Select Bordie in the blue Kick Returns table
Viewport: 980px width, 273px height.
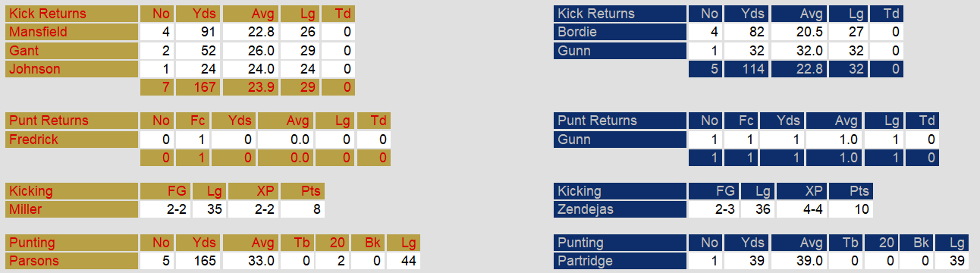[577, 32]
